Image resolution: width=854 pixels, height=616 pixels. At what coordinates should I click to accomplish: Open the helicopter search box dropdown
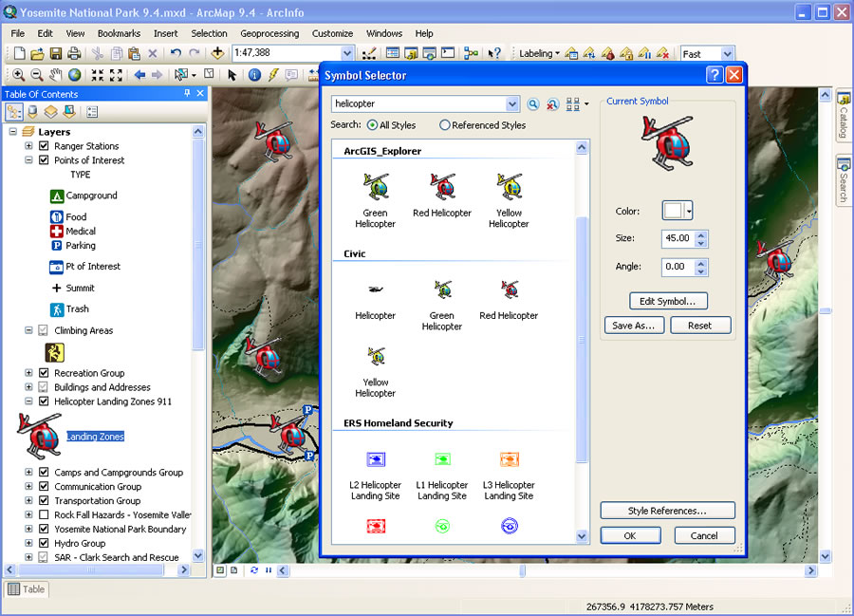point(512,104)
